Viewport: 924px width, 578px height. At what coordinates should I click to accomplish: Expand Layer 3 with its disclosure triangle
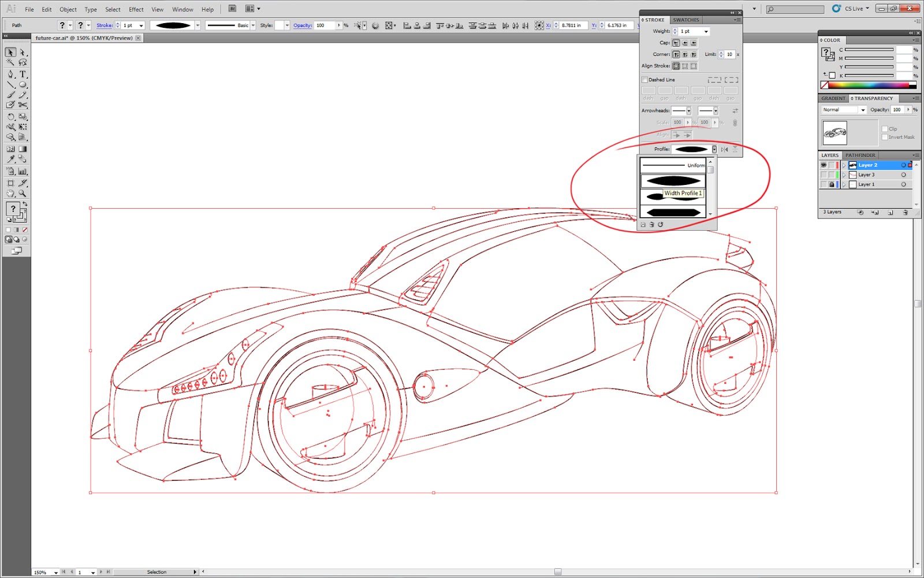pos(844,175)
